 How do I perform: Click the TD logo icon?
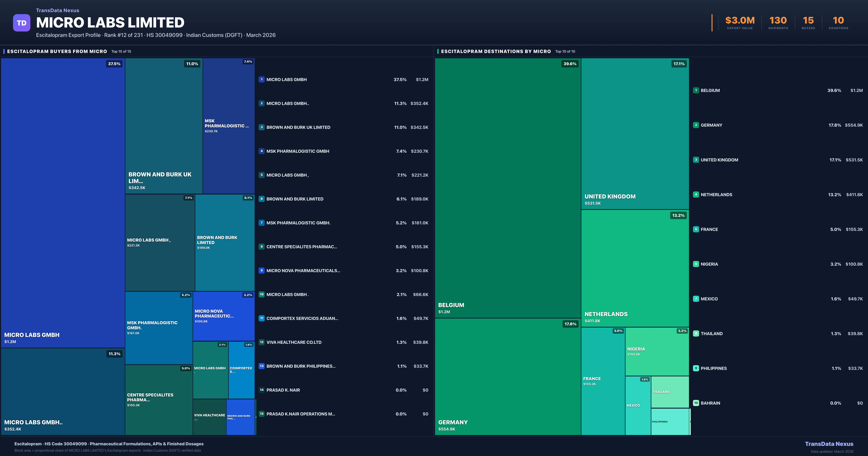coord(22,23)
